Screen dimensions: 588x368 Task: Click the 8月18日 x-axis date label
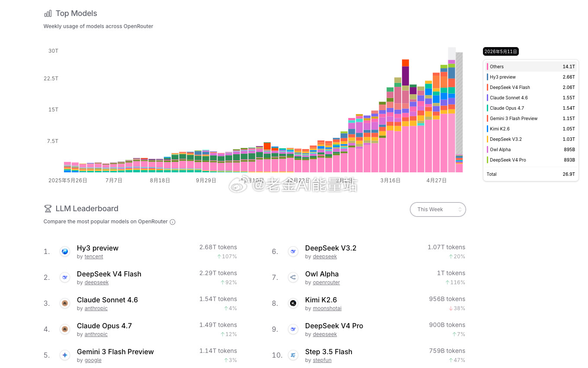coord(160,181)
